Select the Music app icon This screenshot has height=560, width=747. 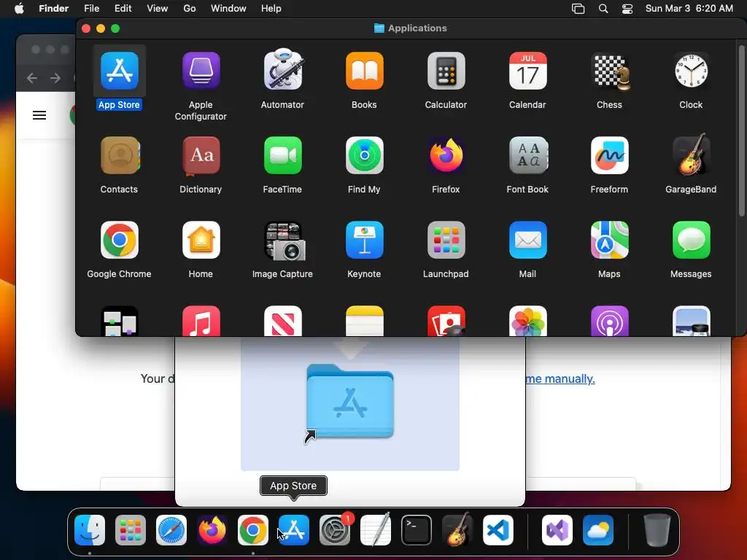coord(201,321)
